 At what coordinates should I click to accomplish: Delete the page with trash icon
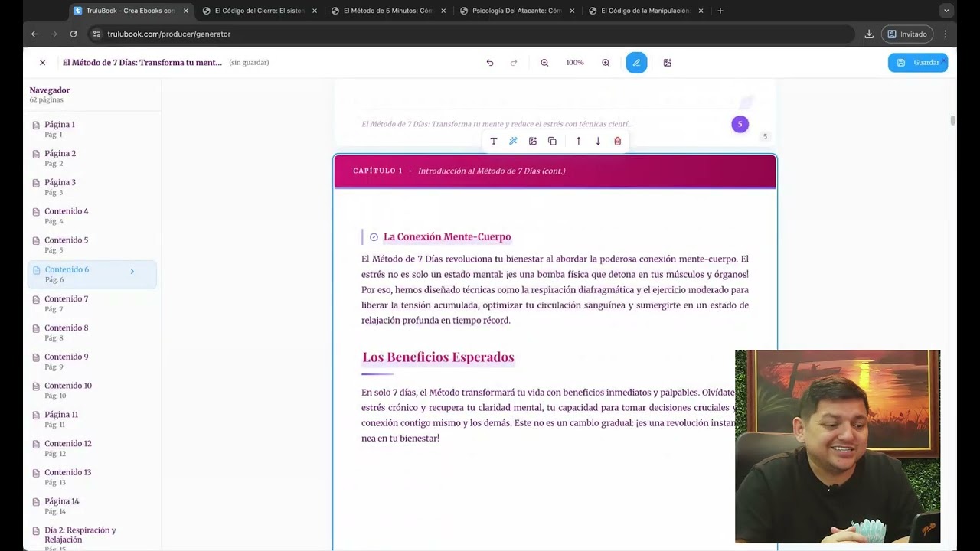(618, 141)
